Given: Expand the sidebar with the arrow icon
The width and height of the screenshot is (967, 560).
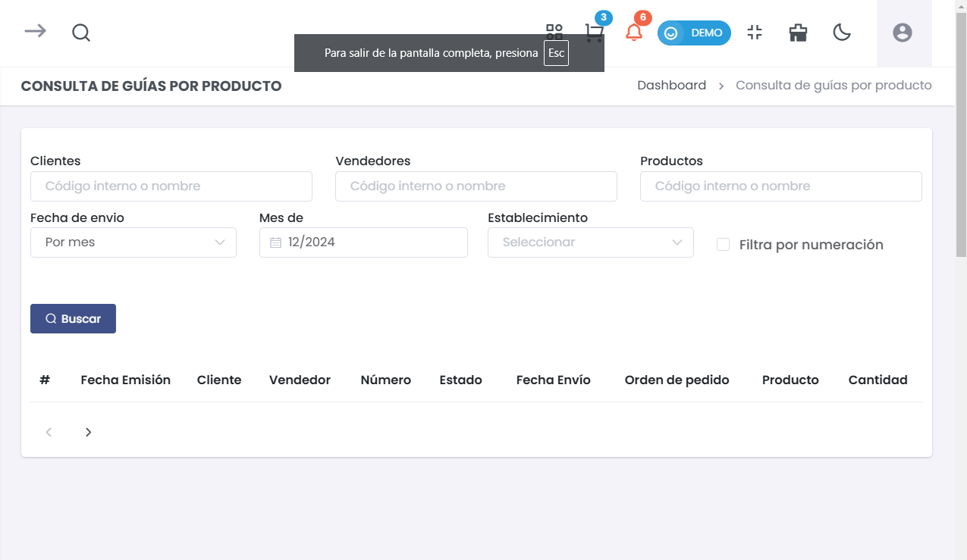Looking at the screenshot, I should coord(35,31).
